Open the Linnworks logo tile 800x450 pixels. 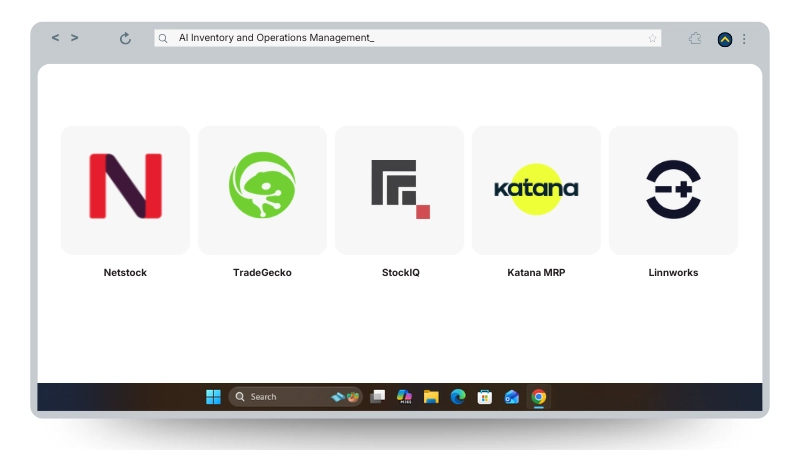tap(673, 190)
